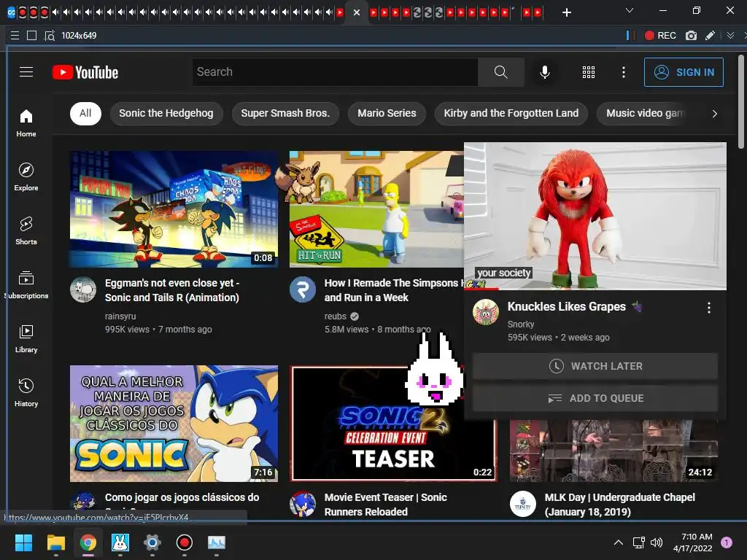Viewport: 747px width, 560px height.
Task: Open the Qual a melhor maneira Sonic thumbnail
Action: [174, 424]
